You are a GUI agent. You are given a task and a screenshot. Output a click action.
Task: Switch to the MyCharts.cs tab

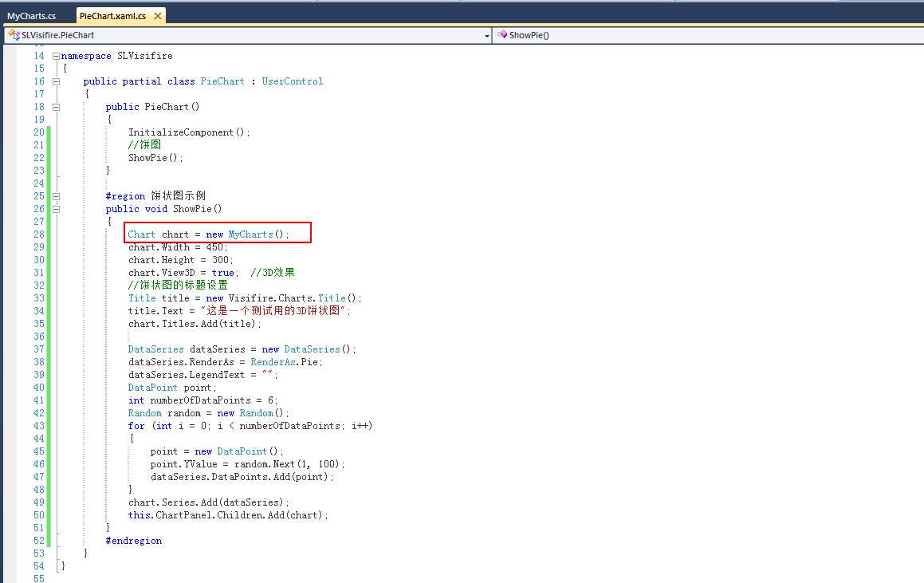[32, 16]
